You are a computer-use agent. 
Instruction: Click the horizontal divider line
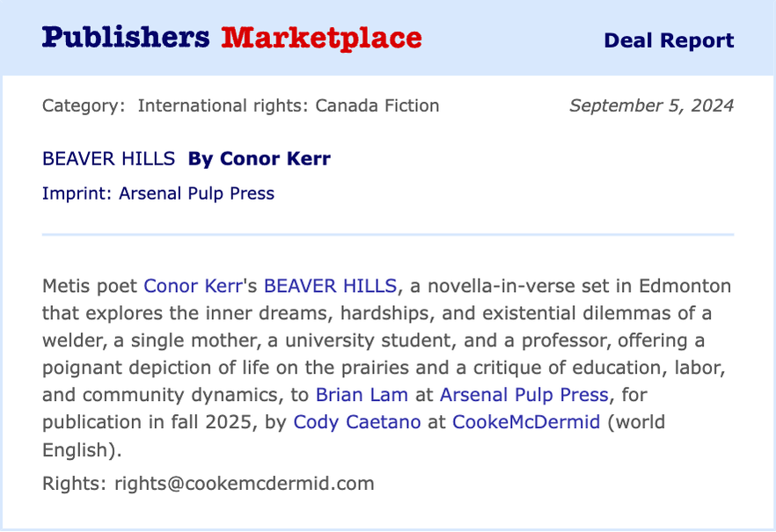tap(388, 235)
